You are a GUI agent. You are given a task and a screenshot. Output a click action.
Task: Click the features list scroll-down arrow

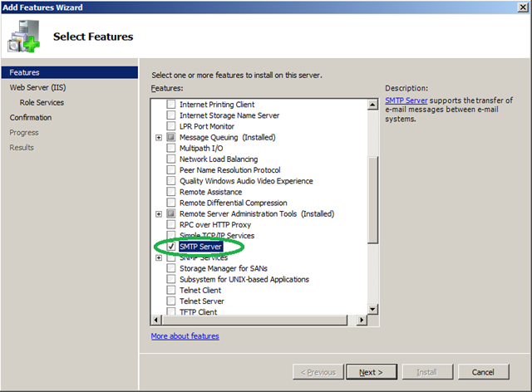coord(372,309)
